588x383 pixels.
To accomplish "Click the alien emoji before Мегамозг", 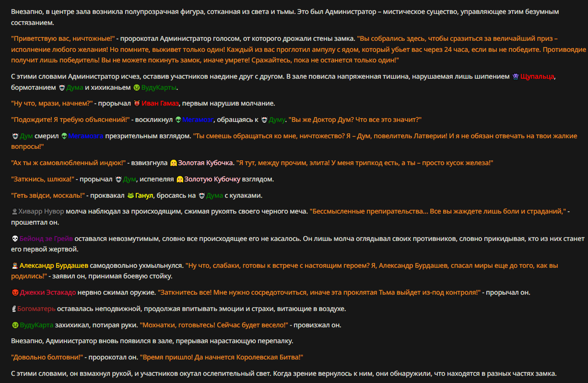I will point(178,120).
